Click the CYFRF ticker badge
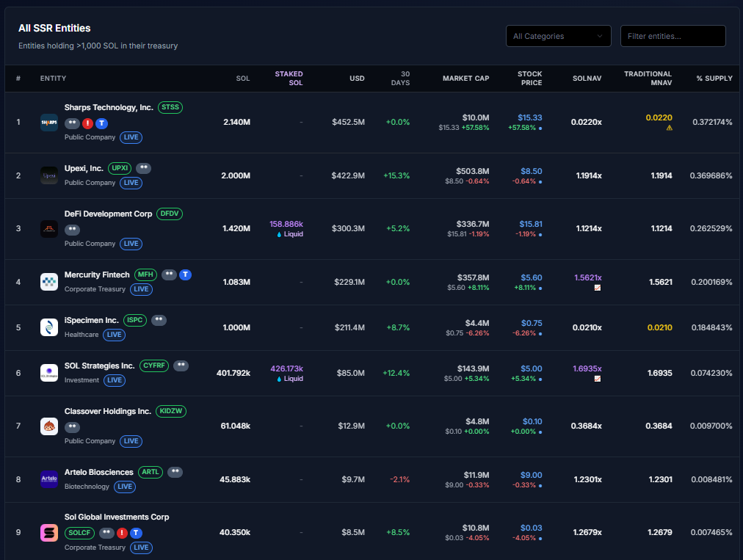743x560 pixels. (154, 366)
